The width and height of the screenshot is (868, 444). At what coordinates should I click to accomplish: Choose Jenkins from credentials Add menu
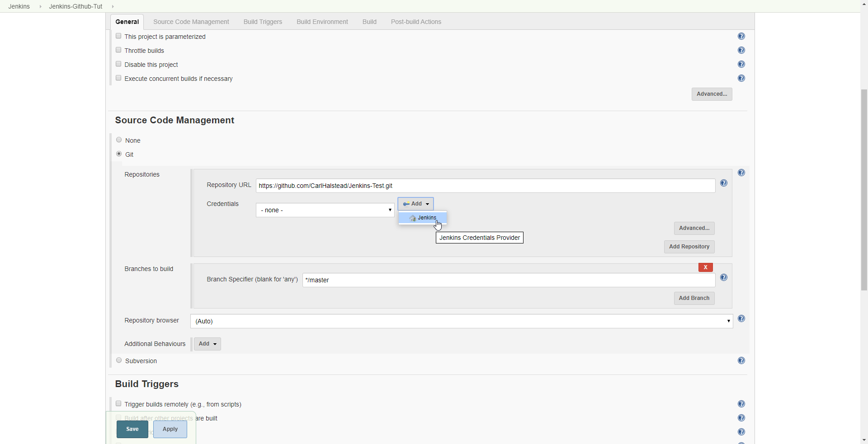[423, 218]
